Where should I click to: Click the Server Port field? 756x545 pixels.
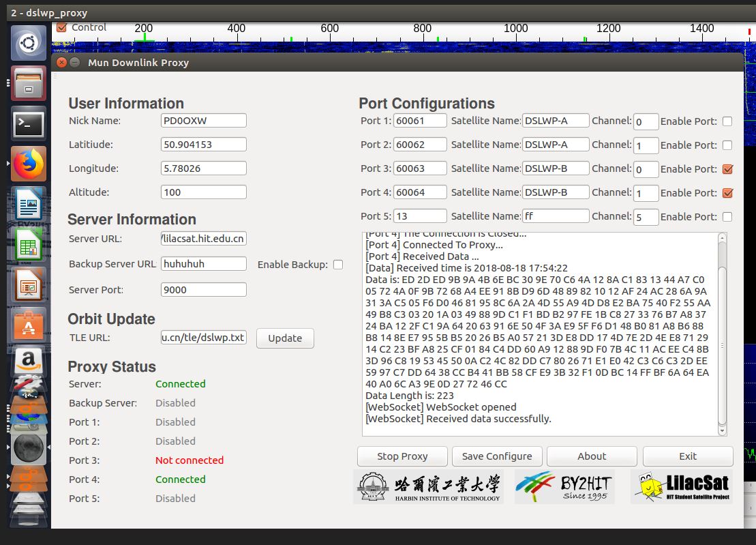pyautogui.click(x=203, y=290)
